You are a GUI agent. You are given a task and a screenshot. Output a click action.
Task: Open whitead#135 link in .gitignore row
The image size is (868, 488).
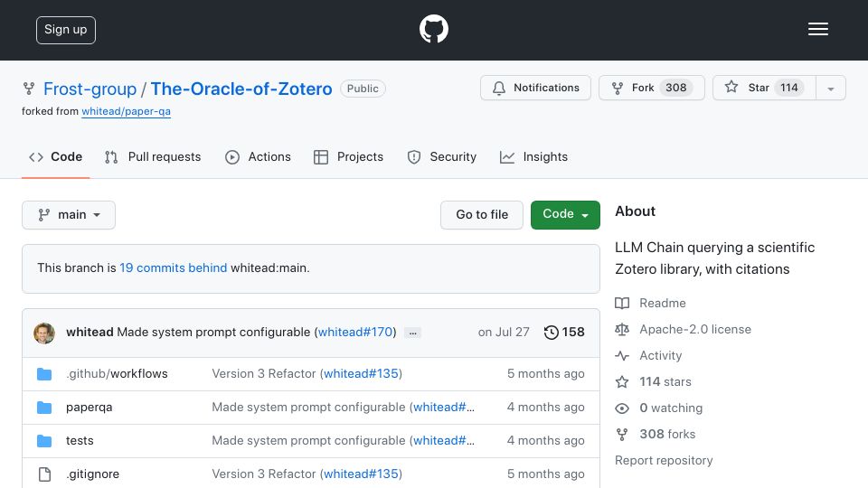tap(361, 474)
